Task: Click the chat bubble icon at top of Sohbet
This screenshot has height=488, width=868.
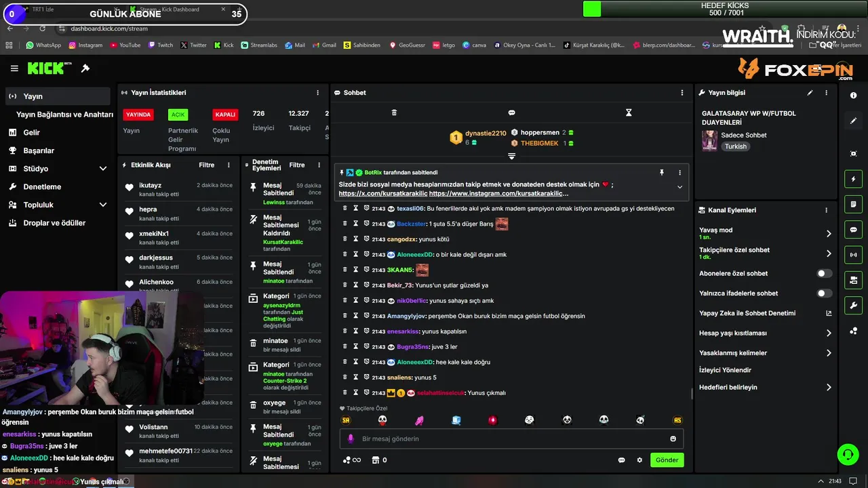Action: coord(511,113)
